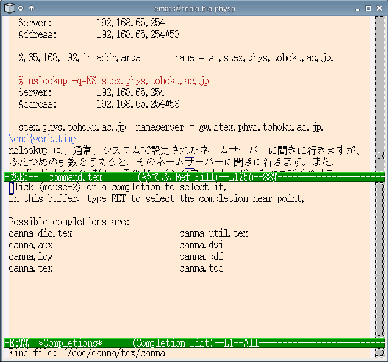Image resolution: width=388 pixels, height=362 pixels.
Task: Click the first Server address line at top
Action: [92, 23]
